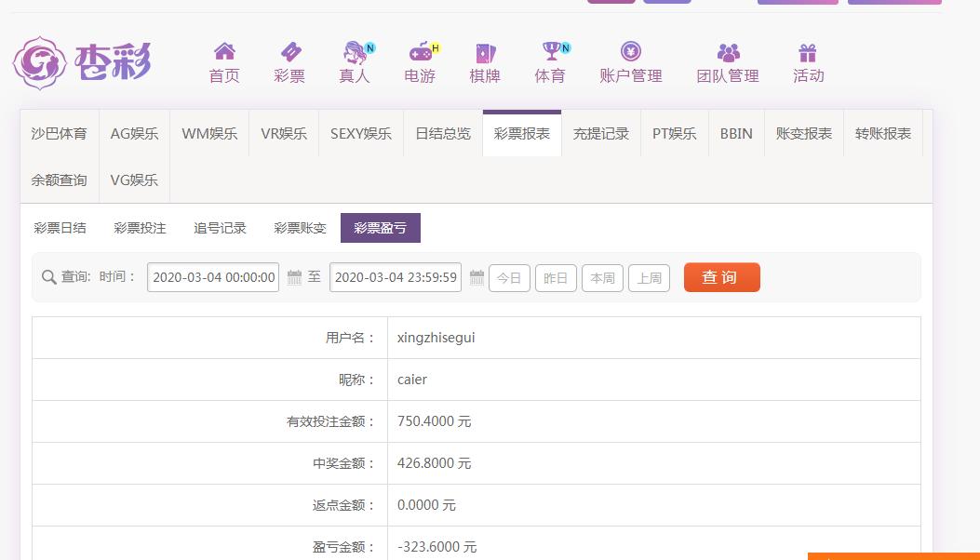Click the 返点金额 row label

[x=343, y=505]
